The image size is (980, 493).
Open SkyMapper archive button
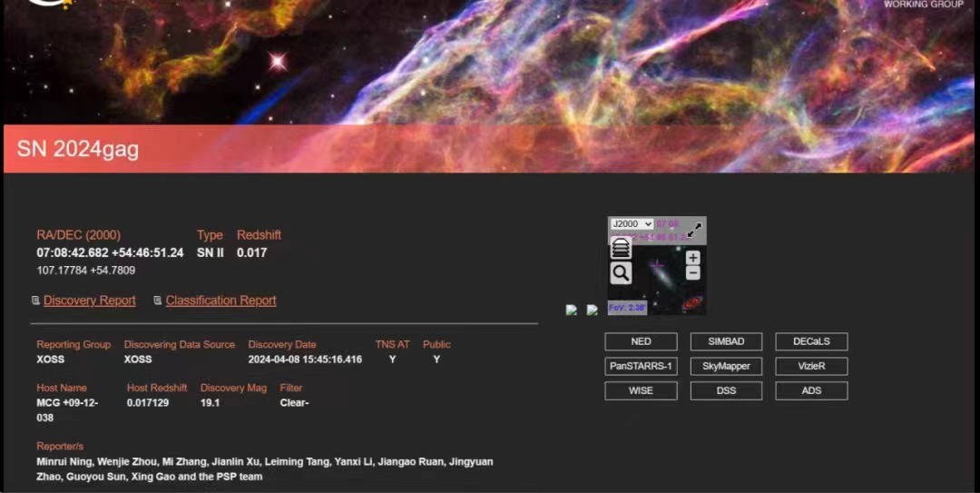[726, 366]
